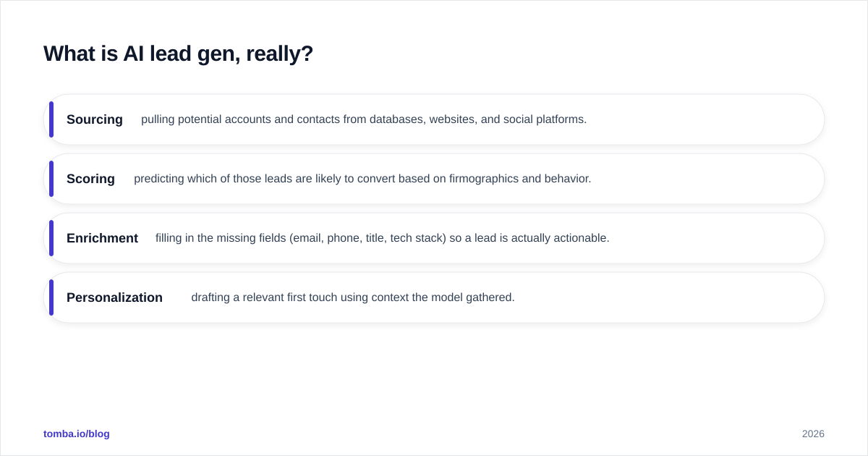Click the purple accent bar beside Scoring
The height and width of the screenshot is (456, 868).
coord(51,179)
